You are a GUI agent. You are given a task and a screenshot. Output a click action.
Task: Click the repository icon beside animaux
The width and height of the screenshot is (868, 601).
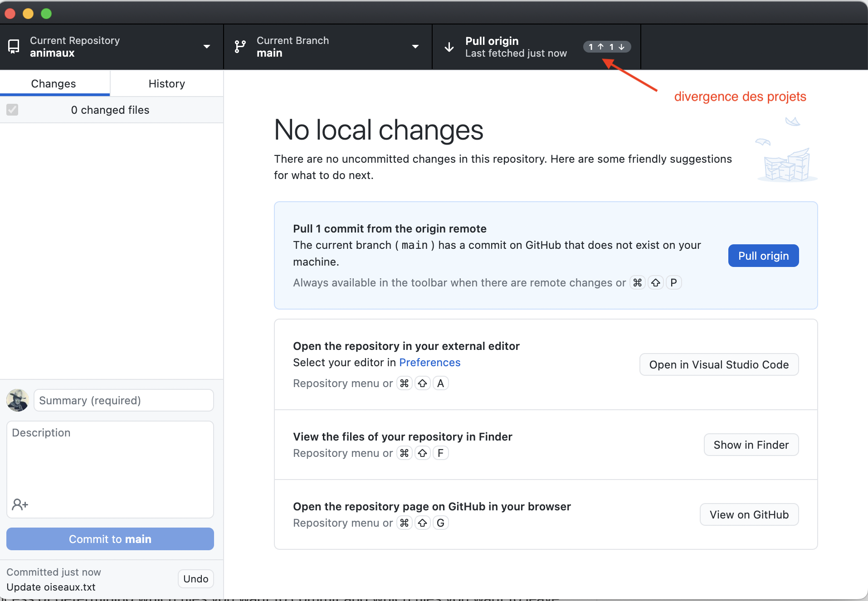[x=14, y=47]
